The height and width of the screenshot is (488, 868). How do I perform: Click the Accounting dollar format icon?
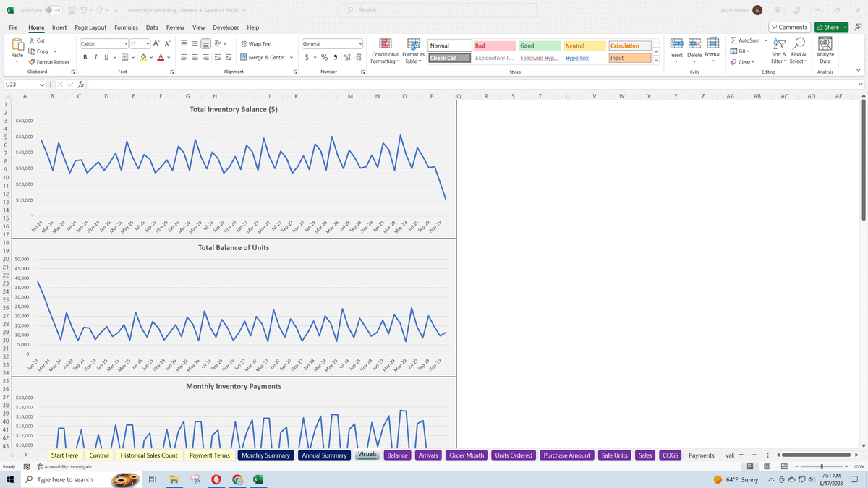pyautogui.click(x=307, y=57)
